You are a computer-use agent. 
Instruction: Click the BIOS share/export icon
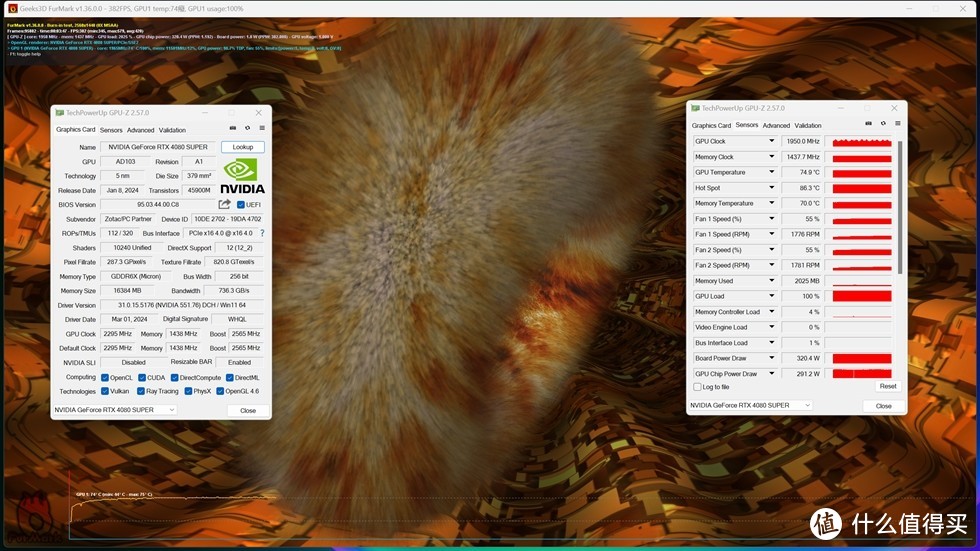coord(224,204)
